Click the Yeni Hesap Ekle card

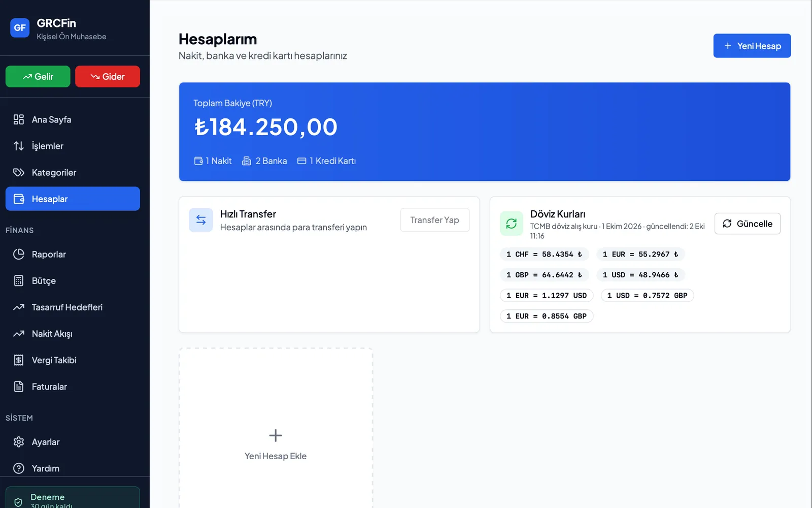tap(276, 428)
